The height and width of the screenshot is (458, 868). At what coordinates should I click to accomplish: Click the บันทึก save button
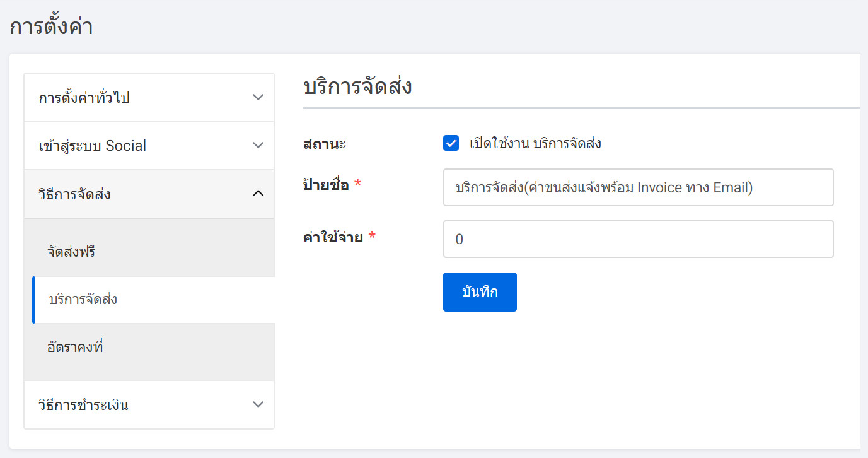(x=480, y=292)
